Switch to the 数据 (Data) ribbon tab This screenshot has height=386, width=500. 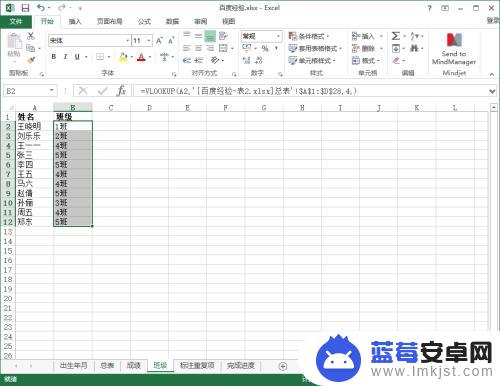coord(172,22)
